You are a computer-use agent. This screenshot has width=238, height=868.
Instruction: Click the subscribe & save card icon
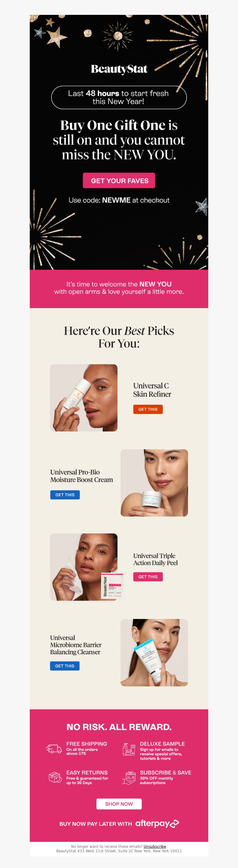(129, 778)
